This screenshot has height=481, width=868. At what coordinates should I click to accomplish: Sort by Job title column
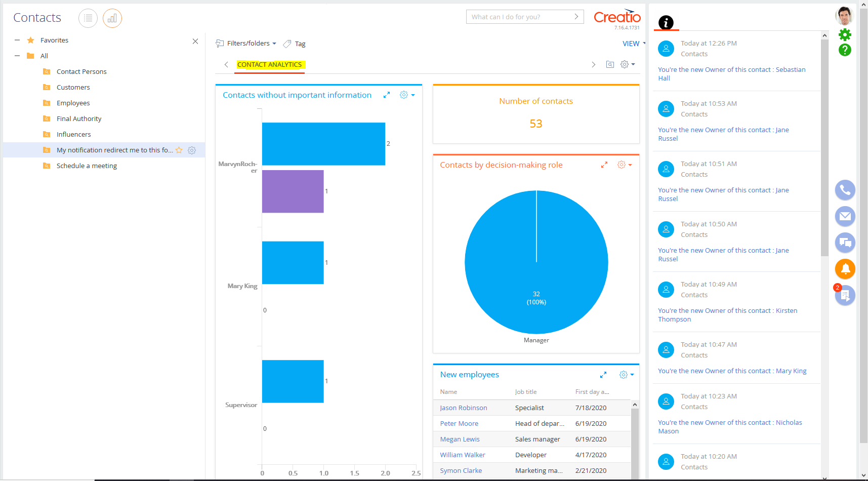[x=526, y=392]
